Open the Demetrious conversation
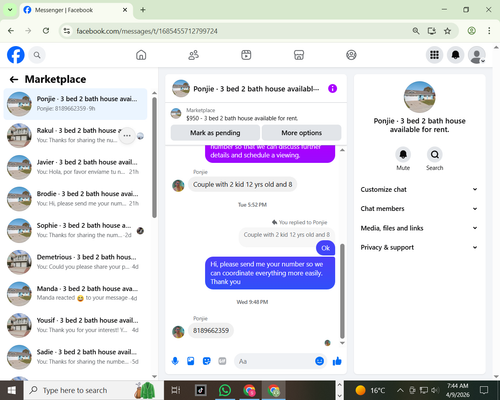 (75, 262)
